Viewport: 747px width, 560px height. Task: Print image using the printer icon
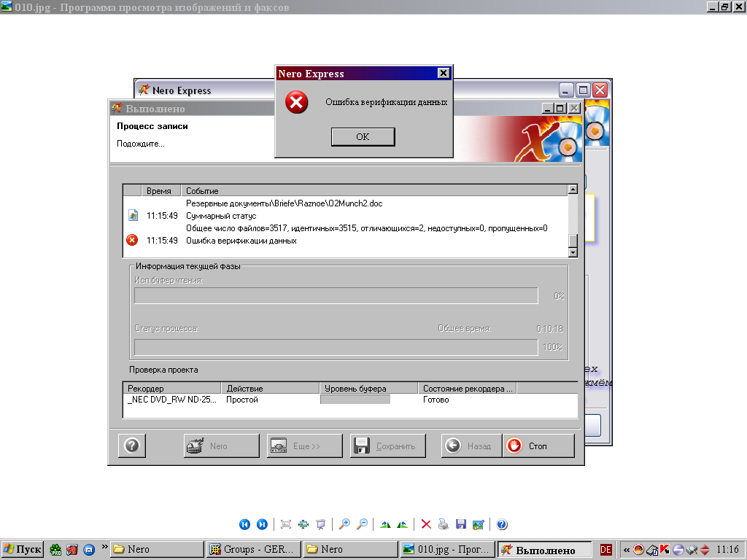(443, 524)
